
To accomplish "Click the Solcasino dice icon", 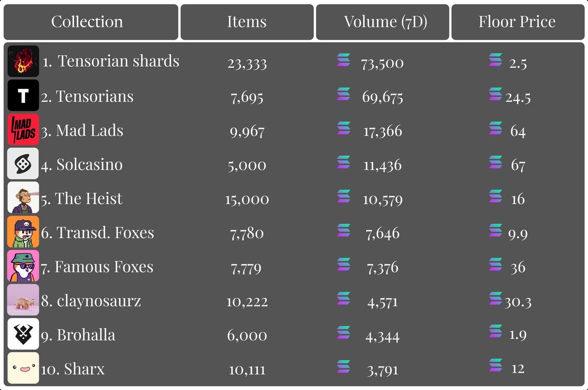I will [23, 164].
